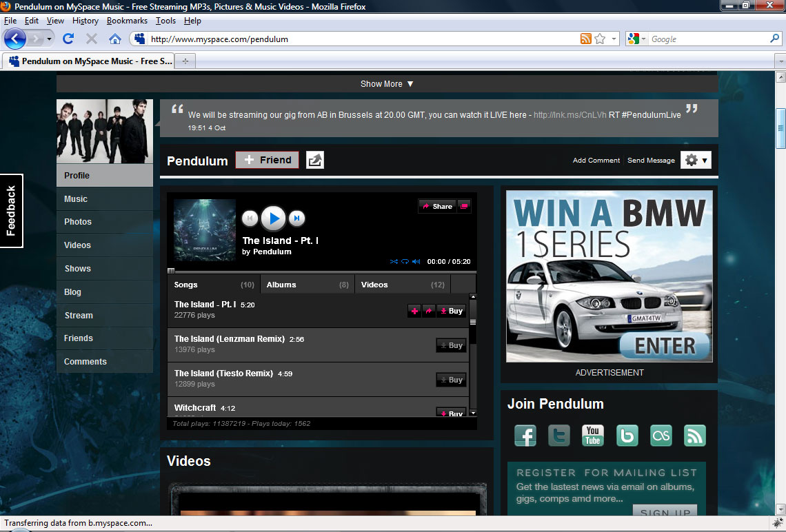786x532 pixels.
Task: Click the RSS feed icon in address bar
Action: (585, 39)
